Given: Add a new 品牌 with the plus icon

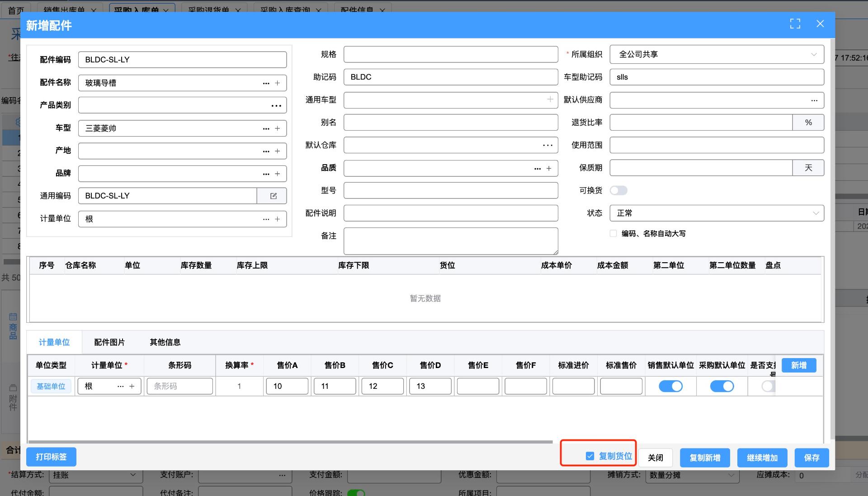Looking at the screenshot, I should [x=278, y=174].
